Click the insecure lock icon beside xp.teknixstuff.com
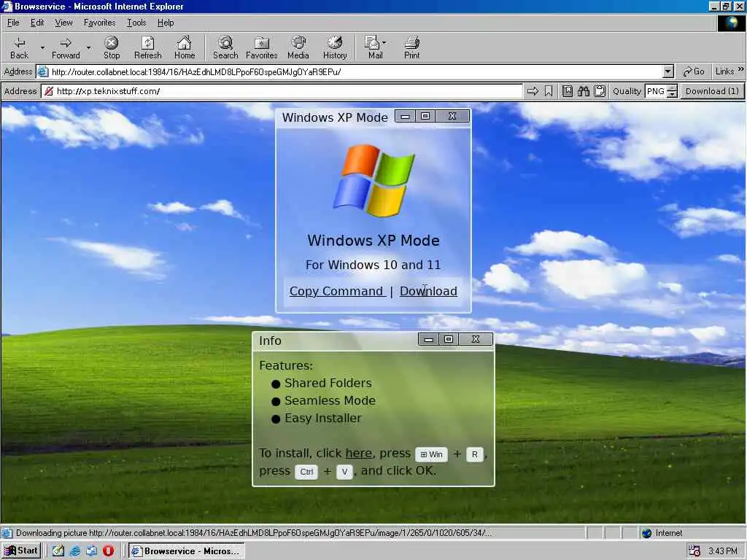Viewport: 747px width, 560px height. [49, 91]
